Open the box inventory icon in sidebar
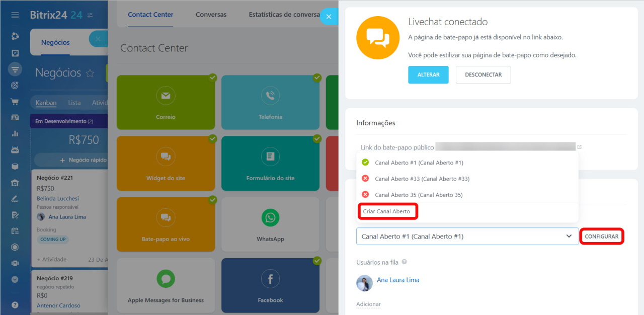Screen dimensions: 644x315 point(15,166)
